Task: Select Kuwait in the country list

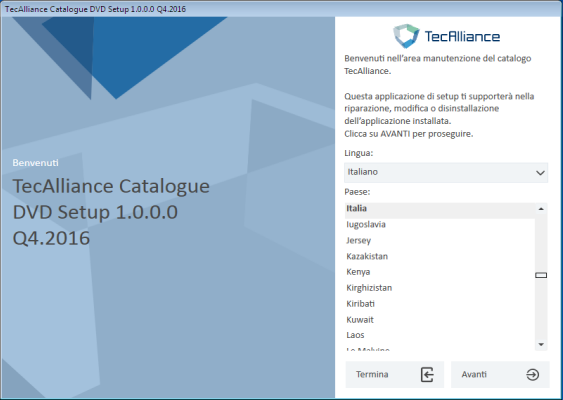Action: [x=440, y=319]
